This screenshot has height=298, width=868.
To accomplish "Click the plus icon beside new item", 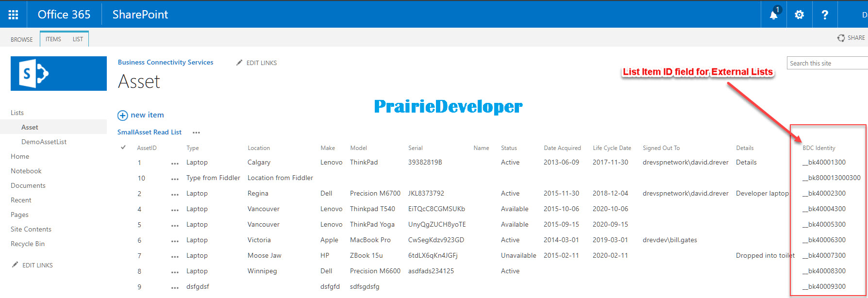I will pyautogui.click(x=123, y=116).
